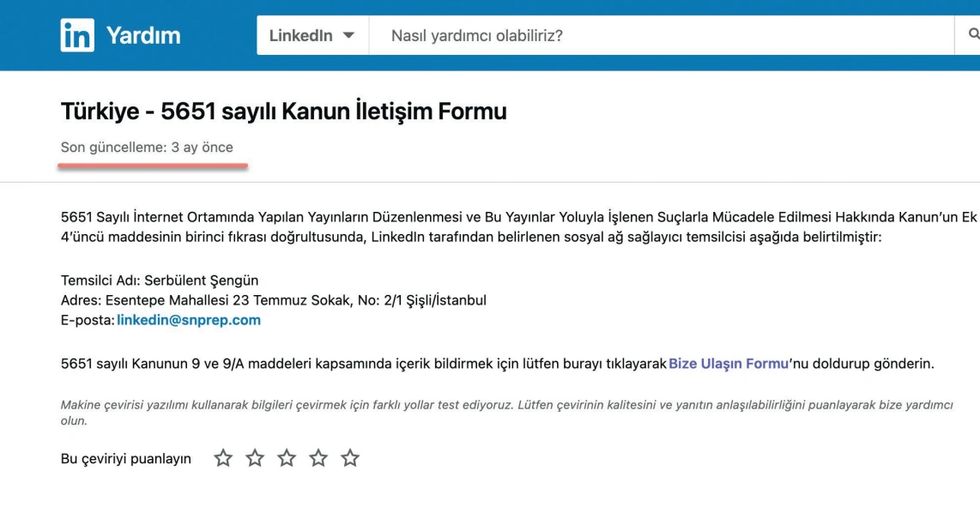Click the 'Temsilci Adı: Serbülent Şengün' line
This screenshot has width=980, height=507.
[160, 281]
